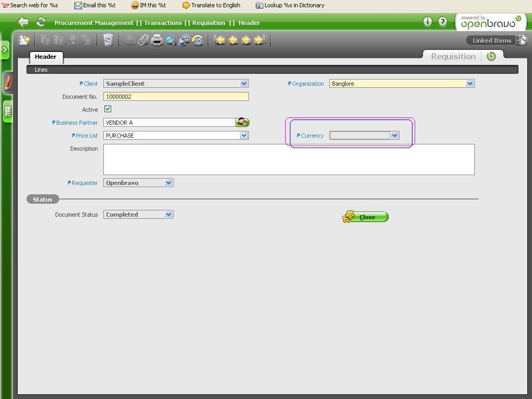
Task: Open the Organization dropdown showing Banglore
Action: pyautogui.click(x=470, y=84)
